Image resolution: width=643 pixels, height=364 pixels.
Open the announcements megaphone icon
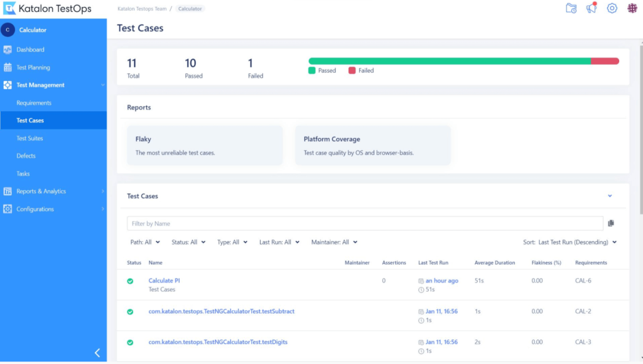tap(592, 8)
